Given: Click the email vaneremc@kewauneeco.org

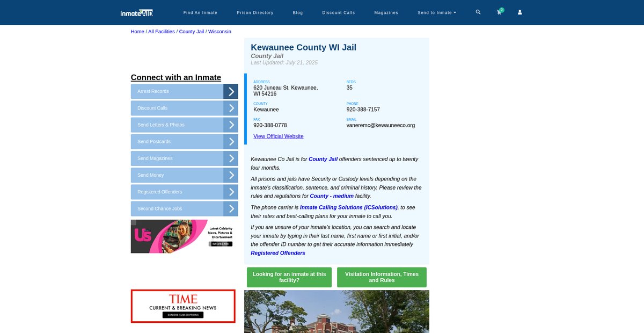Looking at the screenshot, I should coord(380,125).
